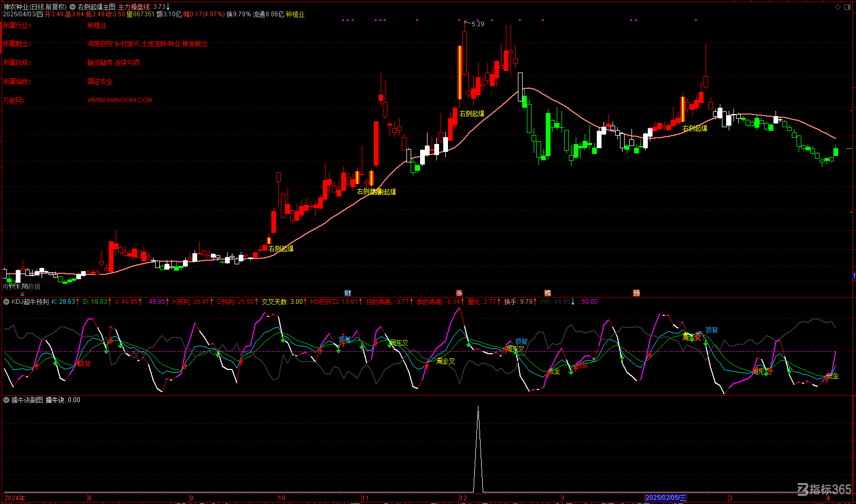Click the 所属概念: label
Image resolution: width=856 pixels, height=504 pixels.
[17, 44]
